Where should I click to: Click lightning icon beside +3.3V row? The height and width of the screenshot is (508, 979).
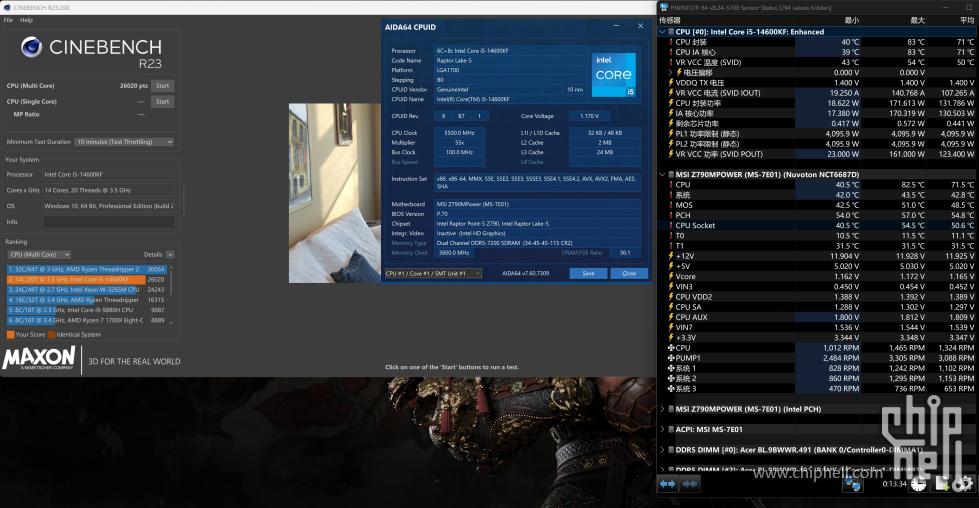tap(671, 338)
